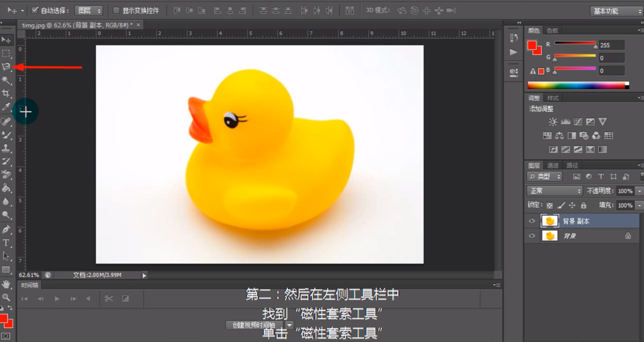Expand the 不透明度 slider arrow
The height and width of the screenshot is (342, 644).
pos(639,191)
